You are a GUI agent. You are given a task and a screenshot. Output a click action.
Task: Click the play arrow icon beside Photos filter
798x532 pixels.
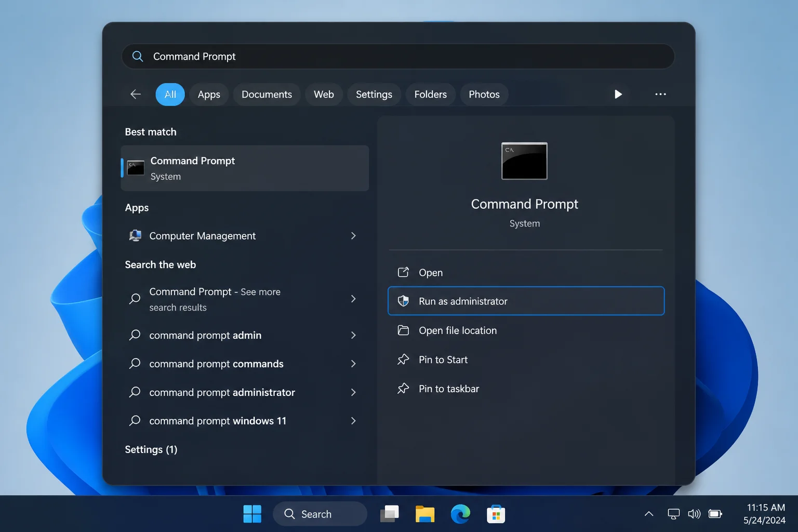click(x=618, y=94)
